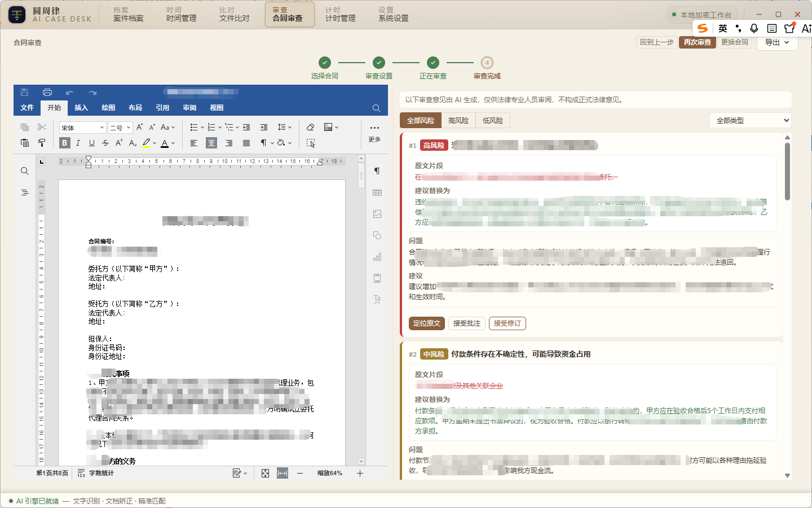Image resolution: width=812 pixels, height=508 pixels.
Task: Click the zoom in plus button
Action: 360,473
